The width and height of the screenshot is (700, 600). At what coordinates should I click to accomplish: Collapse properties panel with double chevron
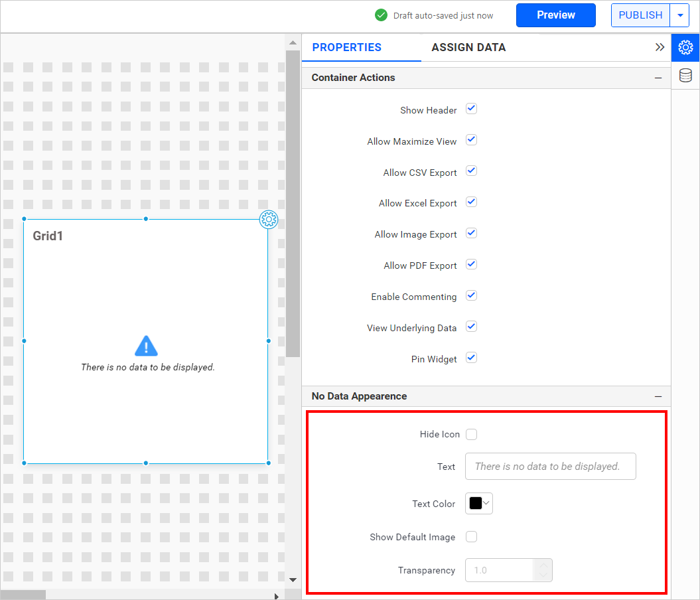[x=660, y=47]
